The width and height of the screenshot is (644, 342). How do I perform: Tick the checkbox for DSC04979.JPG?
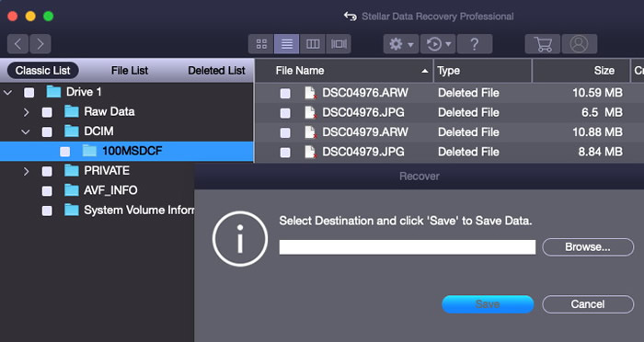(x=285, y=153)
